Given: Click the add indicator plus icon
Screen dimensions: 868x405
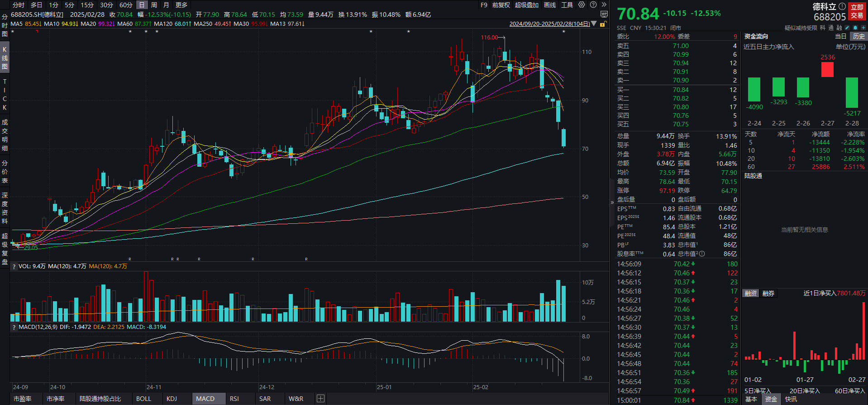Looking at the screenshot, I should pyautogui.click(x=320, y=399).
